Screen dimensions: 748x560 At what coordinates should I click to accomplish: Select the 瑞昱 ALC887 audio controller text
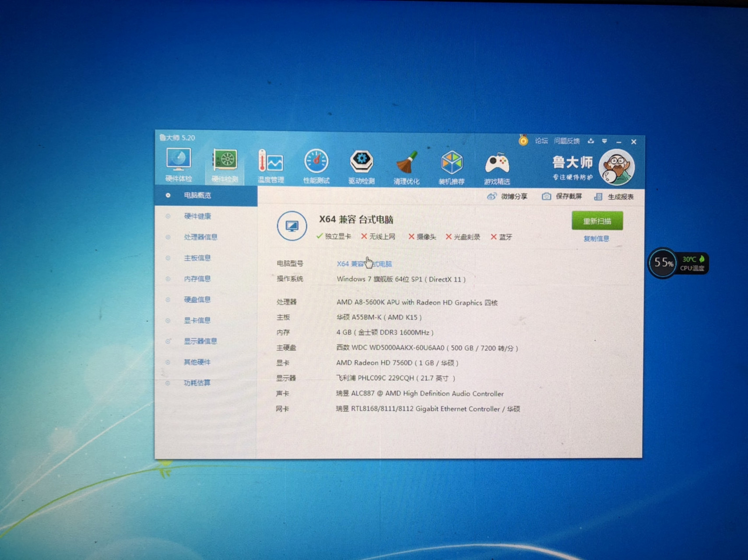tap(420, 393)
